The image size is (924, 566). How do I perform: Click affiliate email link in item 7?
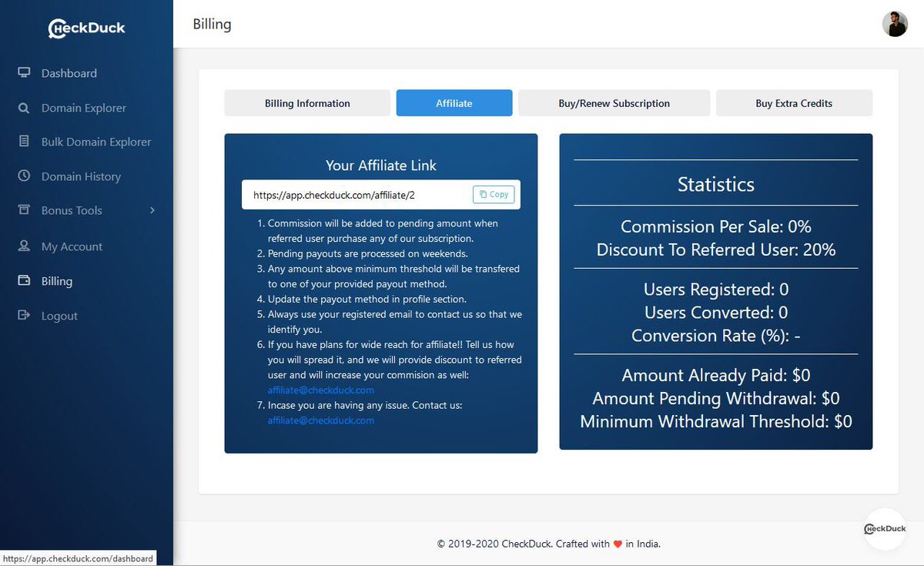point(321,420)
